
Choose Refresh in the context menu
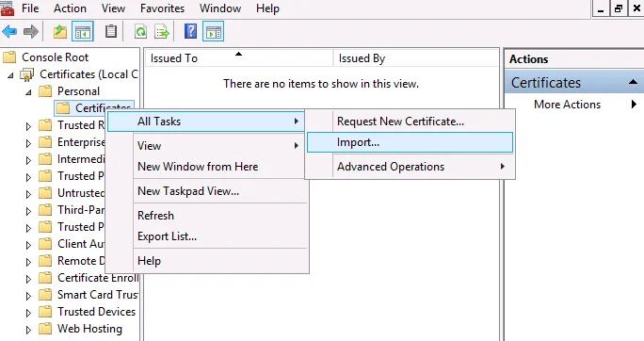(x=206, y=216)
